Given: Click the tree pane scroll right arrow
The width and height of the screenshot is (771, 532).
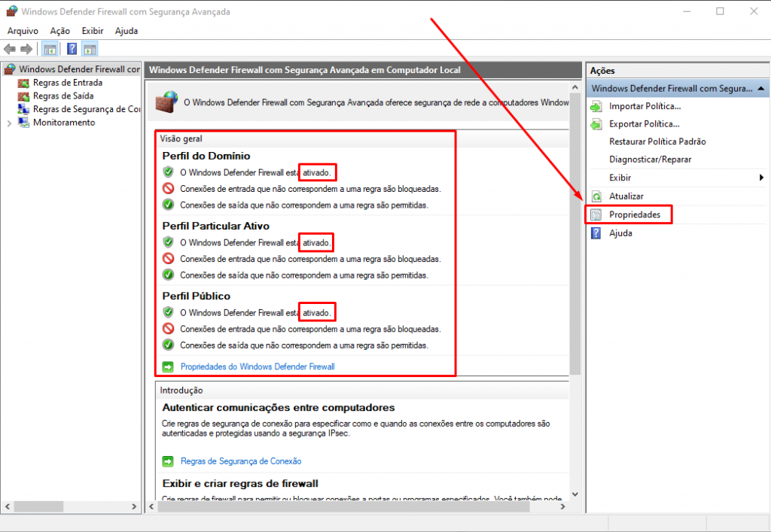Looking at the screenshot, I should coord(134,506).
